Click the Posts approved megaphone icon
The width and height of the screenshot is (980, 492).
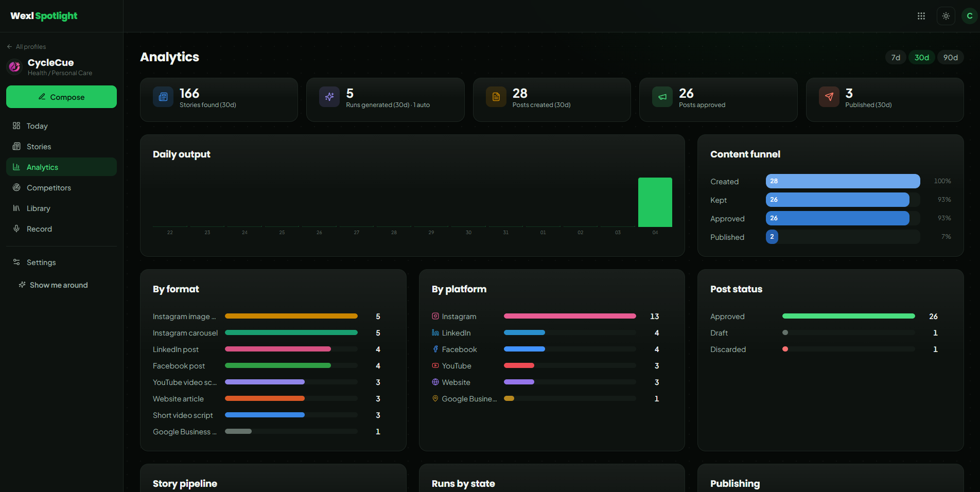(662, 97)
